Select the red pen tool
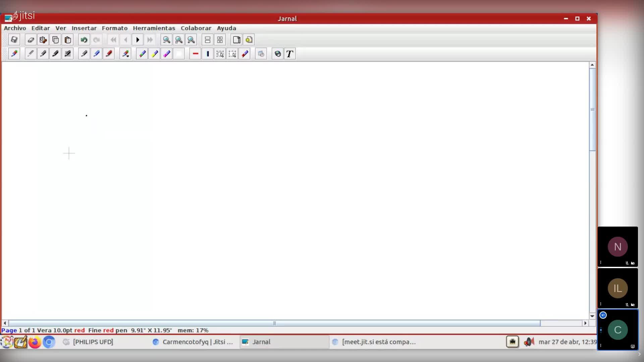The width and height of the screenshot is (644, 362). click(109, 54)
